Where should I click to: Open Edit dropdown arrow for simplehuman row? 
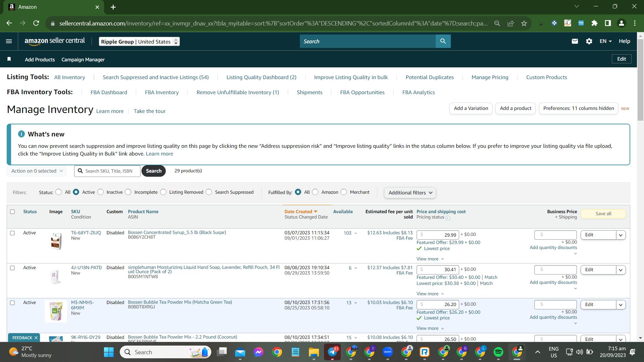click(621, 270)
